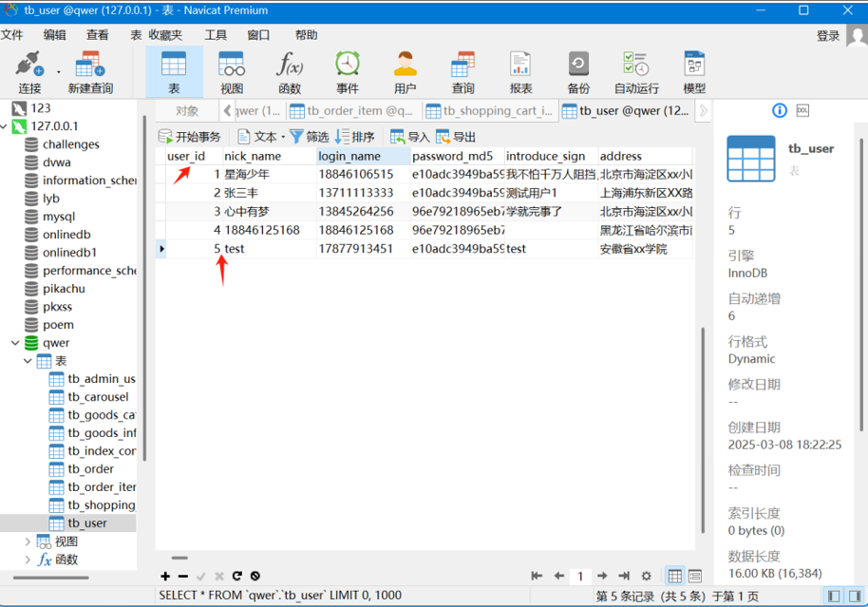Toggle the left navigation pane button
The image size is (868, 607).
[833, 597]
